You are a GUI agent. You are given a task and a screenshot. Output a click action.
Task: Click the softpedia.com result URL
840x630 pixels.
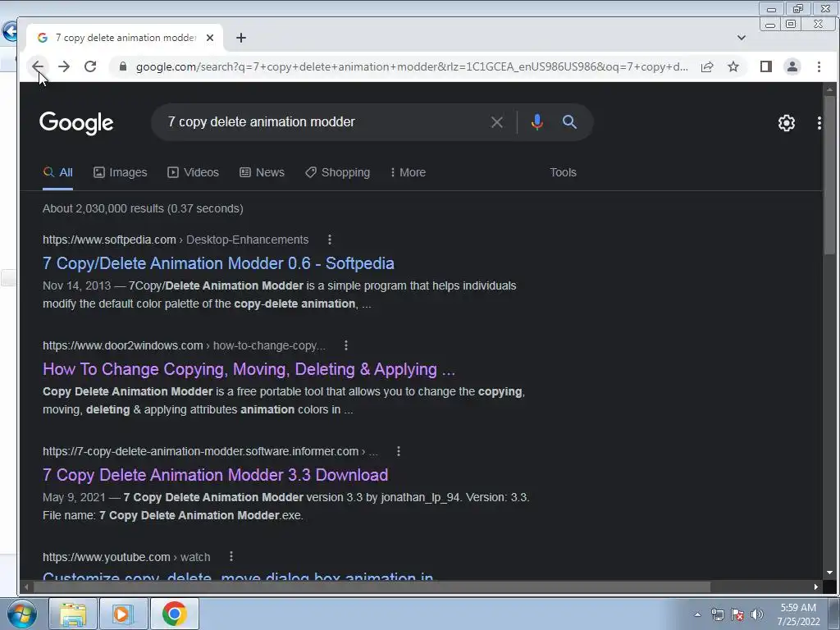[x=176, y=240]
